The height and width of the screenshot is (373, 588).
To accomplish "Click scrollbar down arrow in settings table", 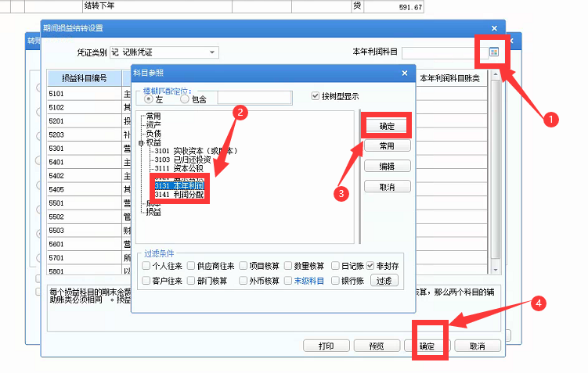I will (x=496, y=270).
